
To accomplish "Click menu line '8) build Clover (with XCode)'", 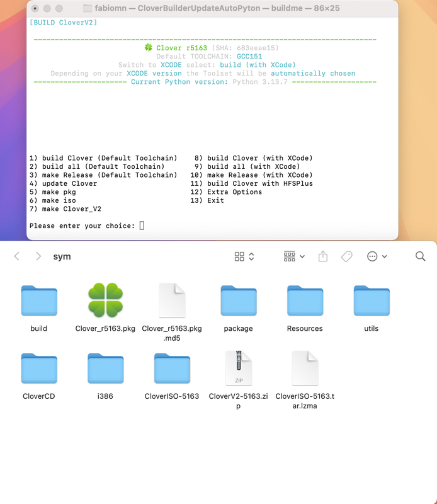I will point(254,158).
